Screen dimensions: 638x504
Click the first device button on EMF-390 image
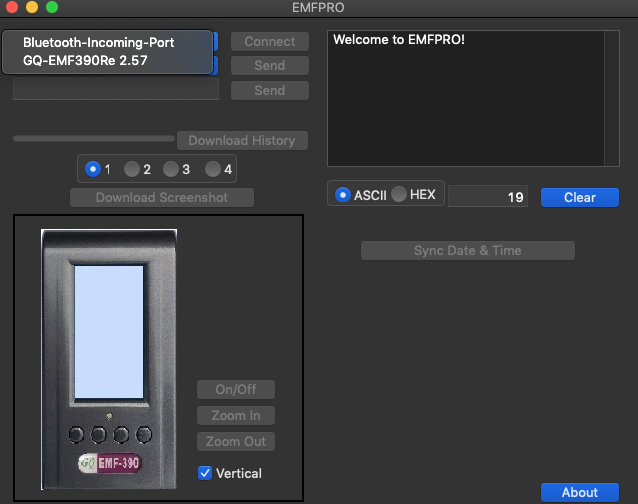tap(76, 434)
